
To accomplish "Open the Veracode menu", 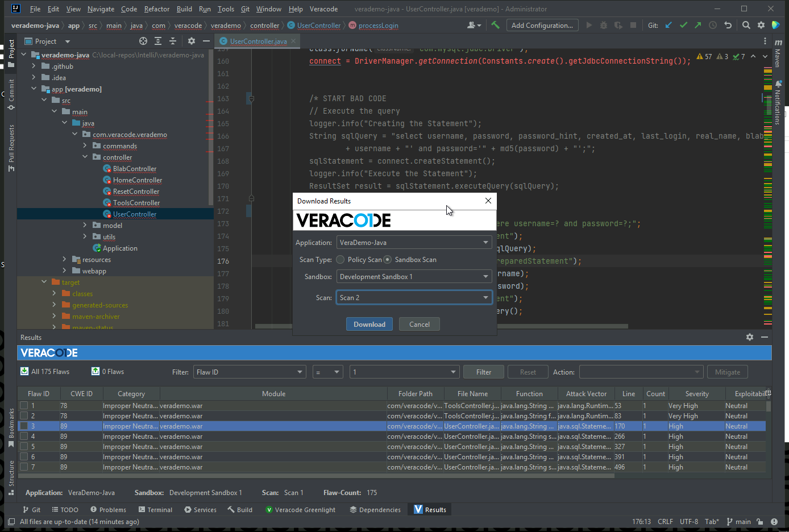I will (x=323, y=9).
